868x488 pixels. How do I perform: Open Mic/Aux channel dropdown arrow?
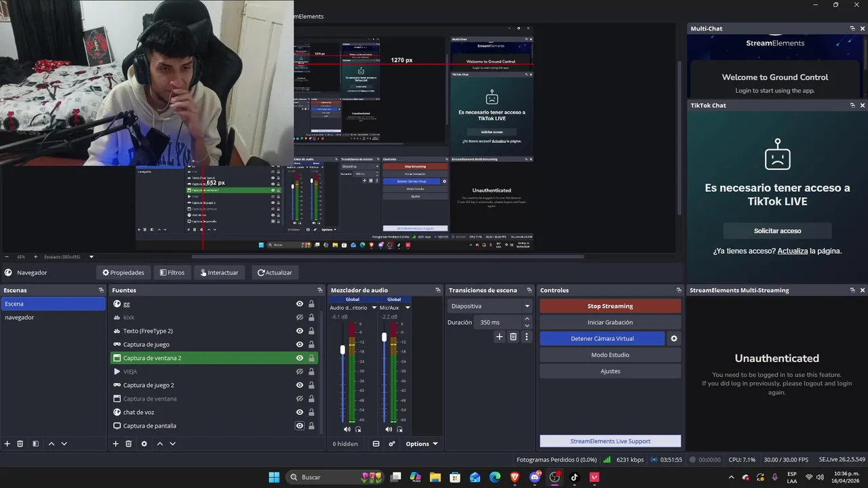(408, 308)
